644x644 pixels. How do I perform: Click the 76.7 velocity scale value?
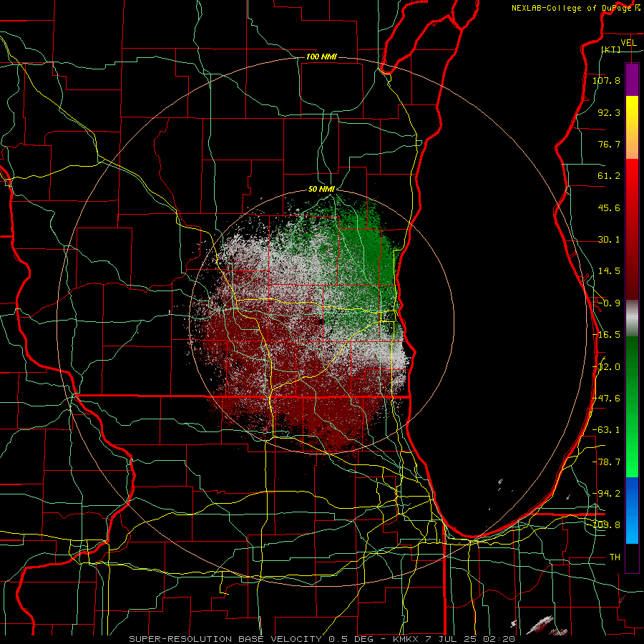[x=609, y=144]
